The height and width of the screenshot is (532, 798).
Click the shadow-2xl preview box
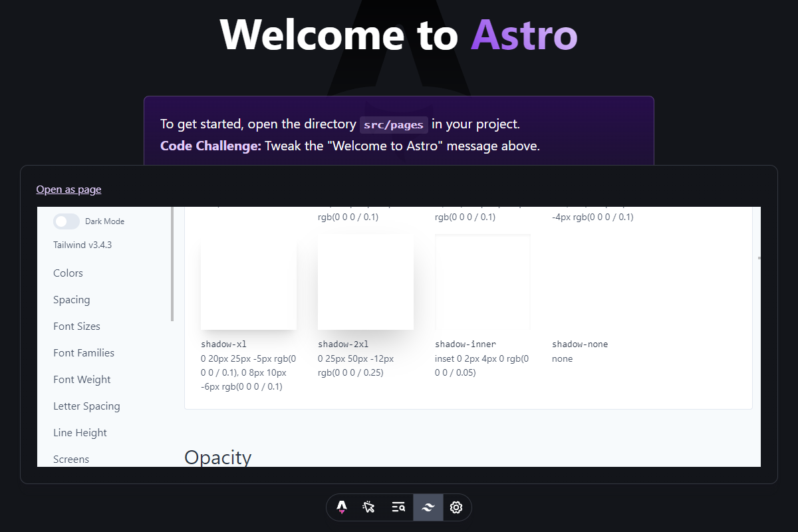366,282
